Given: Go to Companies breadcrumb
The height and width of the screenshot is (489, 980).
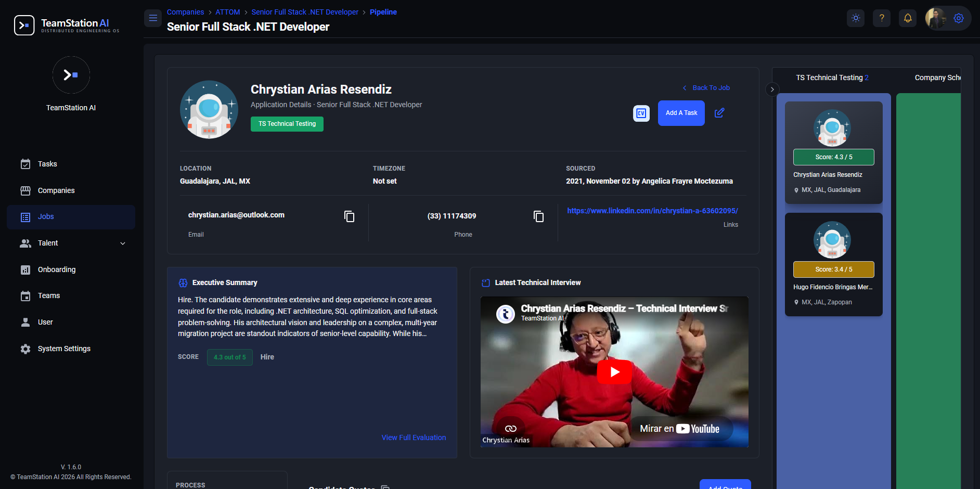Looking at the screenshot, I should click(185, 12).
